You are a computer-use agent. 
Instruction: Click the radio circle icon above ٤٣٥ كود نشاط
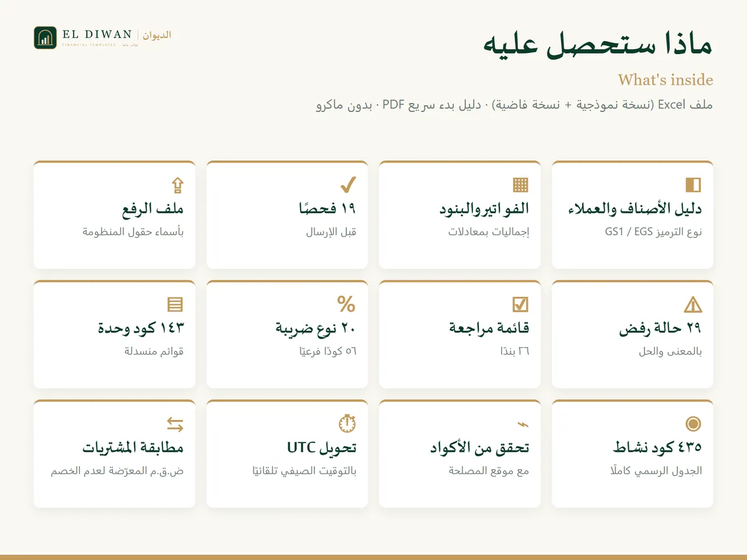(x=693, y=424)
